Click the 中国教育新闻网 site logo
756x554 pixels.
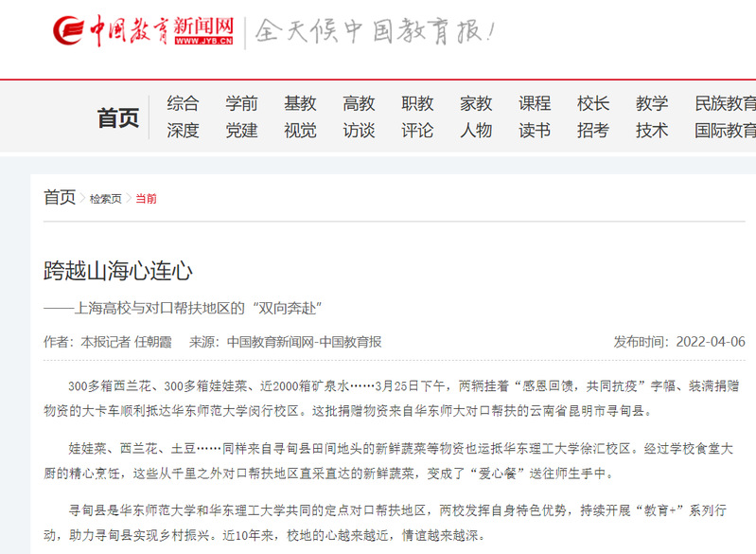click(x=142, y=32)
